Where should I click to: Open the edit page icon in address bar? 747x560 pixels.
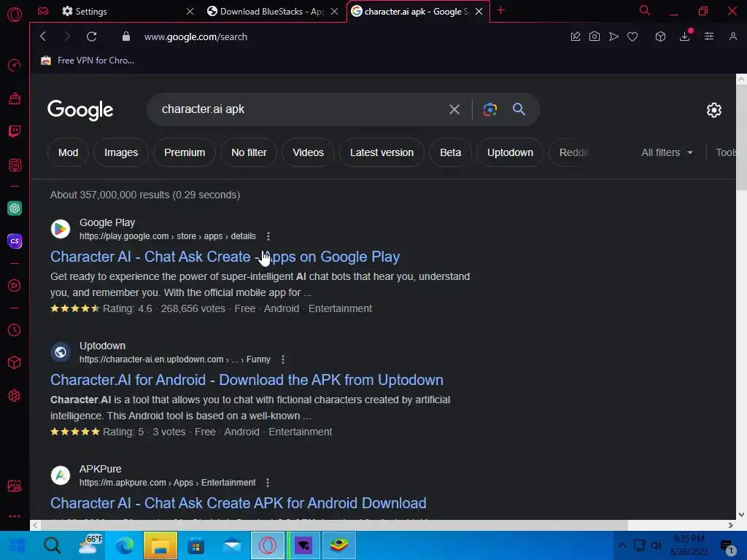(576, 36)
